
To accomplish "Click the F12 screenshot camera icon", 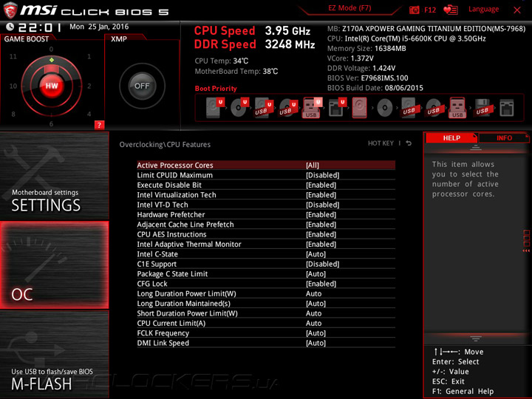I will (414, 10).
